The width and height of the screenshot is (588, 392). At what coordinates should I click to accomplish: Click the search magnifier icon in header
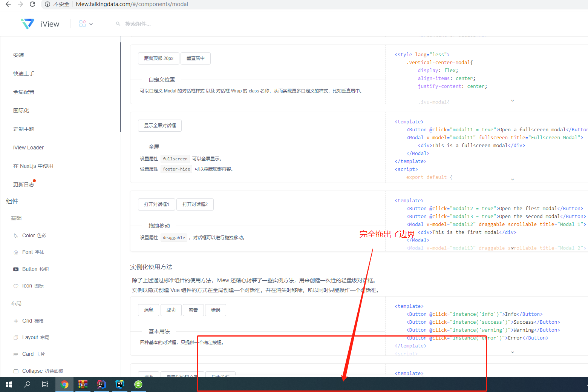(x=118, y=23)
